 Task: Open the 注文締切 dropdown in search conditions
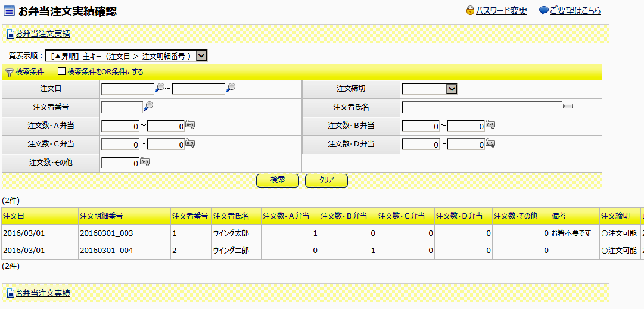pos(452,89)
